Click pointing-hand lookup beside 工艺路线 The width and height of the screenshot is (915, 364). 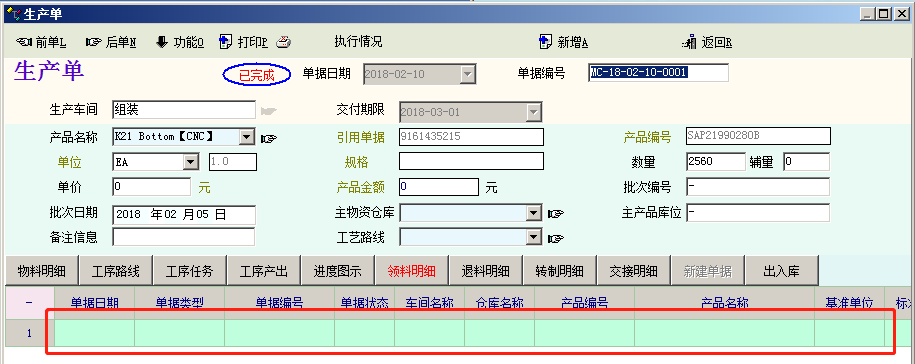[x=556, y=238]
